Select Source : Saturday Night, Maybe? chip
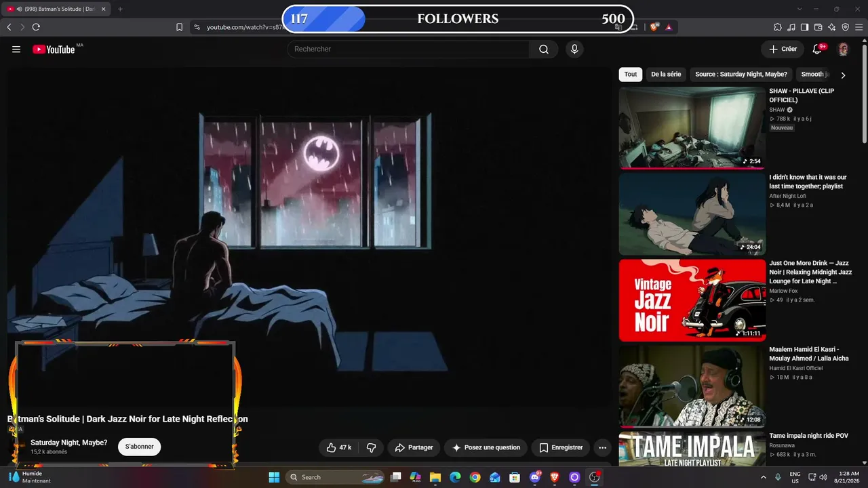This screenshot has height=488, width=868. click(741, 75)
